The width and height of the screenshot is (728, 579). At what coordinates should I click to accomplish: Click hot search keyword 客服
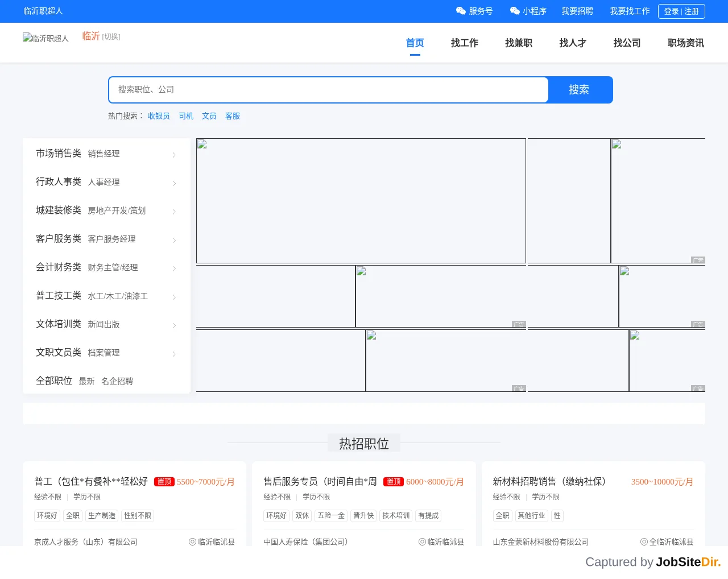[x=233, y=116]
